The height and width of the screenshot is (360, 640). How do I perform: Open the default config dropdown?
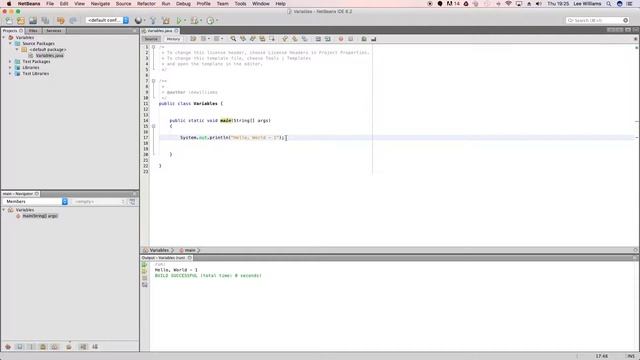click(x=107, y=20)
